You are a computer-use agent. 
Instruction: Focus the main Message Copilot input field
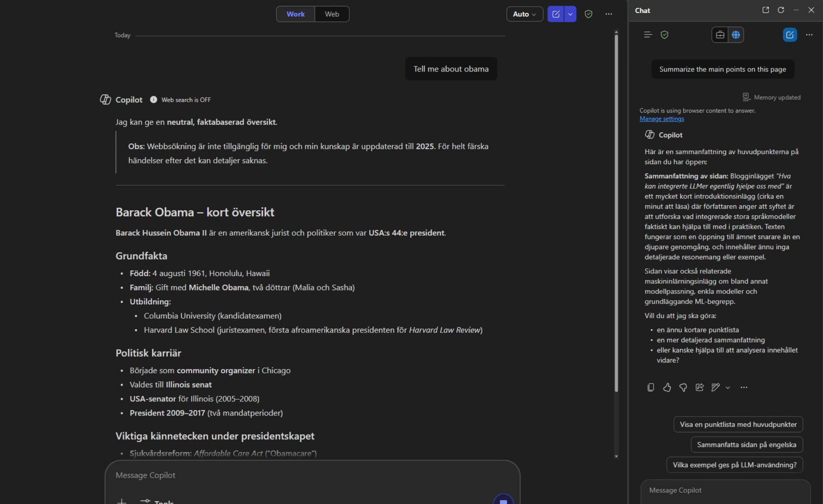click(312, 475)
